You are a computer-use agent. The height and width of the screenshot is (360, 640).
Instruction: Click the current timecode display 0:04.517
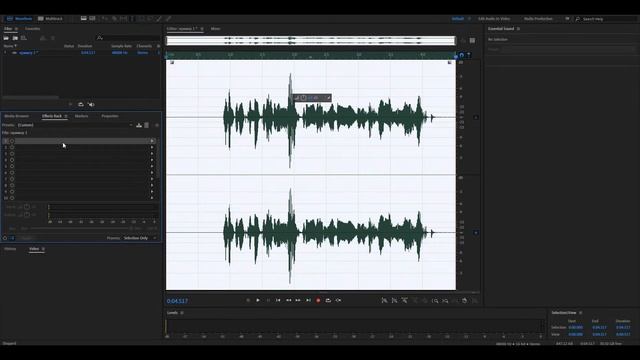177,301
